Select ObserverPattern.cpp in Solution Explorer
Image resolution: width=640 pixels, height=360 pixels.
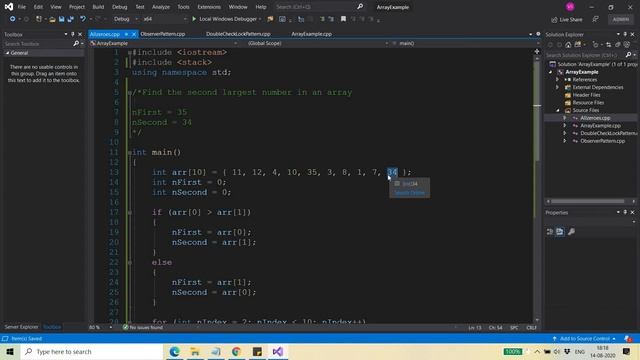click(602, 141)
